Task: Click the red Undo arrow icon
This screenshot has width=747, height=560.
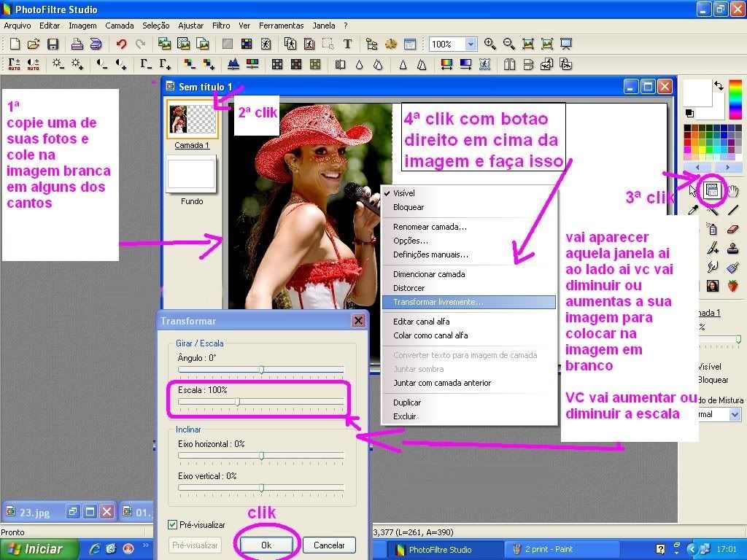Action: click(121, 44)
